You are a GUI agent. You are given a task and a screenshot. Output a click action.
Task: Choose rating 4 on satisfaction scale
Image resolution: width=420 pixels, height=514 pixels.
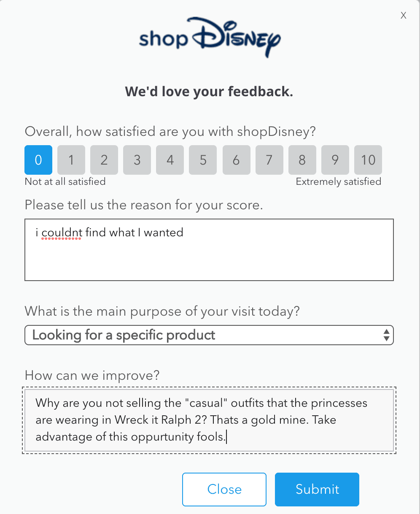pyautogui.click(x=170, y=160)
